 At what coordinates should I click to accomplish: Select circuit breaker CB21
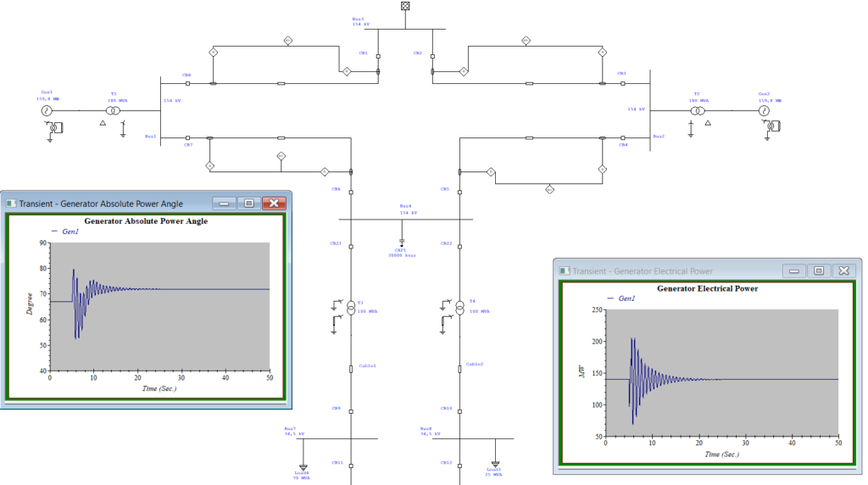(351, 247)
